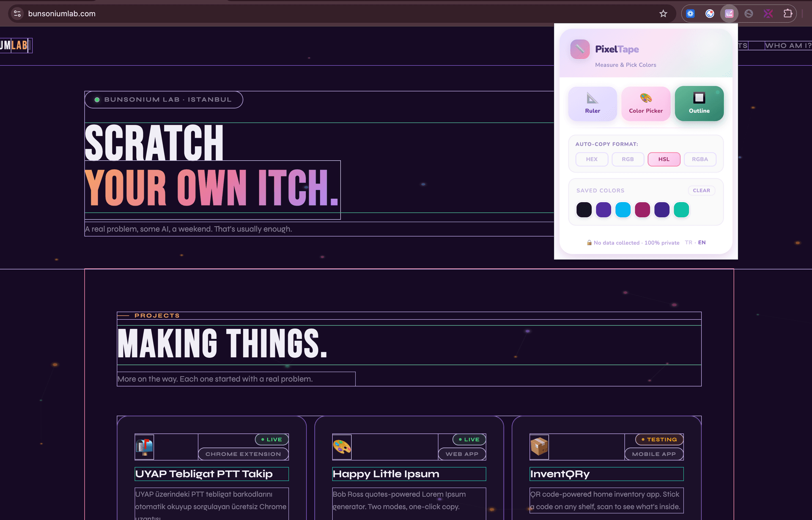Click the cardboard box icon on InventQRy

(539, 447)
